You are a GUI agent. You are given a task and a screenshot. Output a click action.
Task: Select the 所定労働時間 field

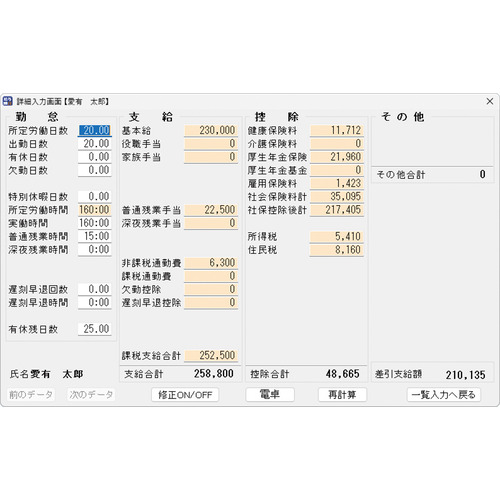click(95, 210)
